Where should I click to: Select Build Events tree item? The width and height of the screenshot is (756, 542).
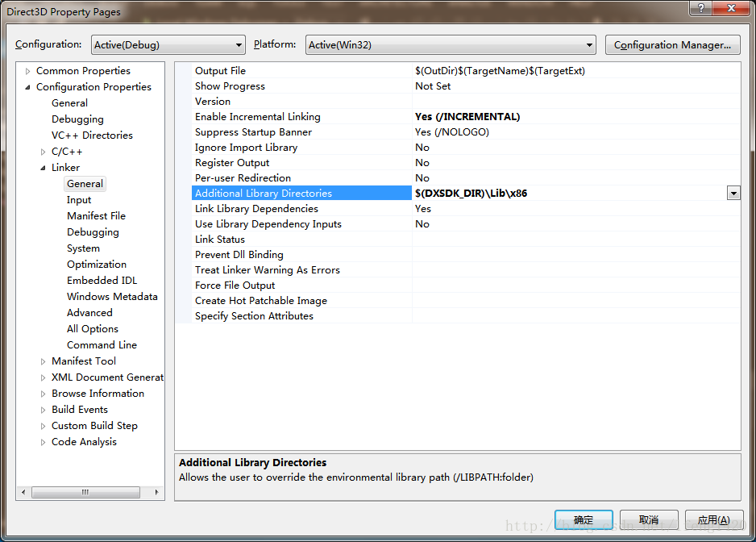[x=80, y=410]
